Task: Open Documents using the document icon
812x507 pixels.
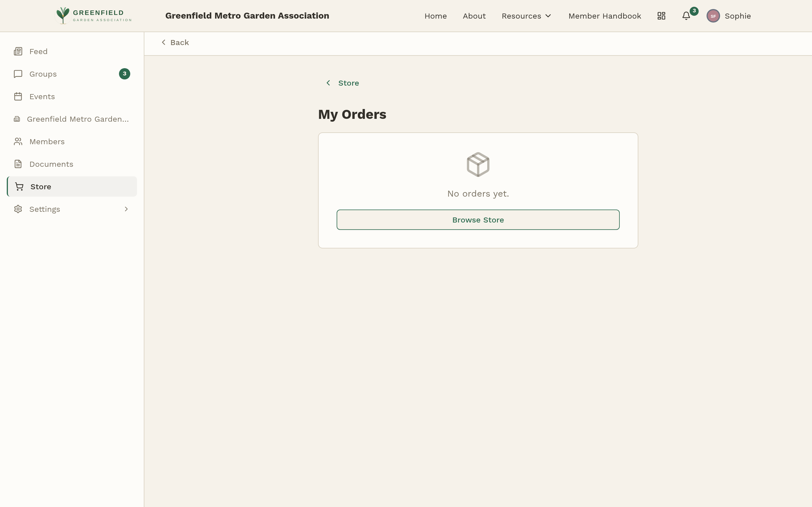Action: (x=18, y=164)
